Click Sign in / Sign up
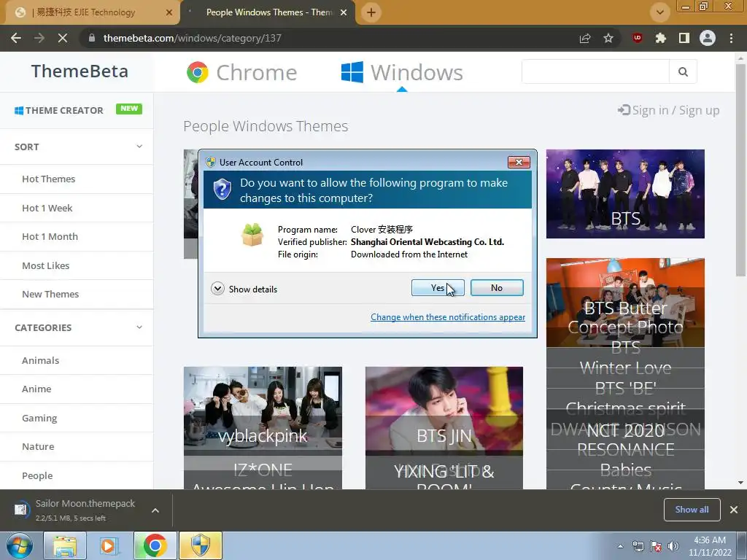This screenshot has height=560, width=747. 668,111
